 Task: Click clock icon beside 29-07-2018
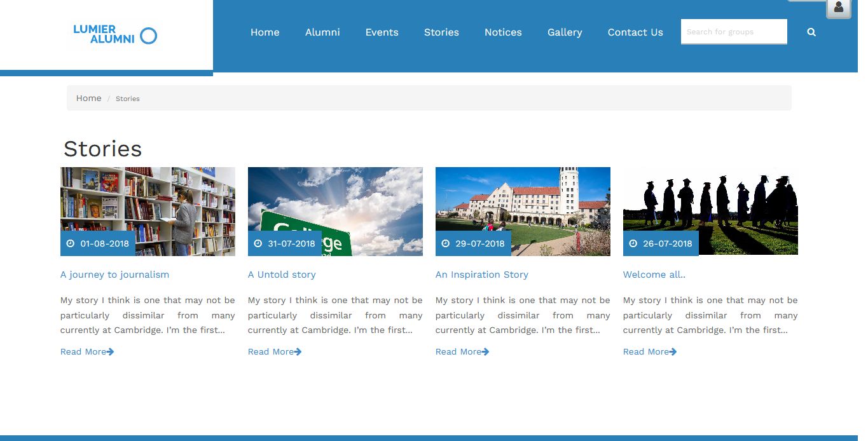point(446,243)
